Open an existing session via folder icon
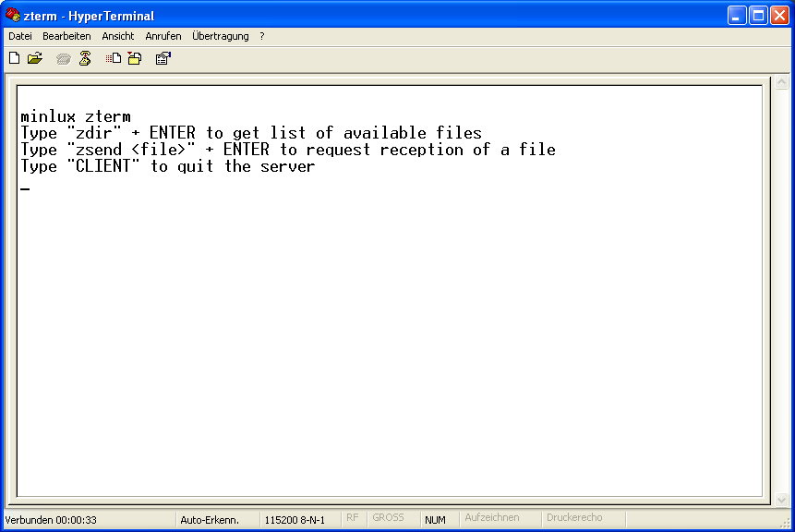The height and width of the screenshot is (532, 795). coord(35,58)
